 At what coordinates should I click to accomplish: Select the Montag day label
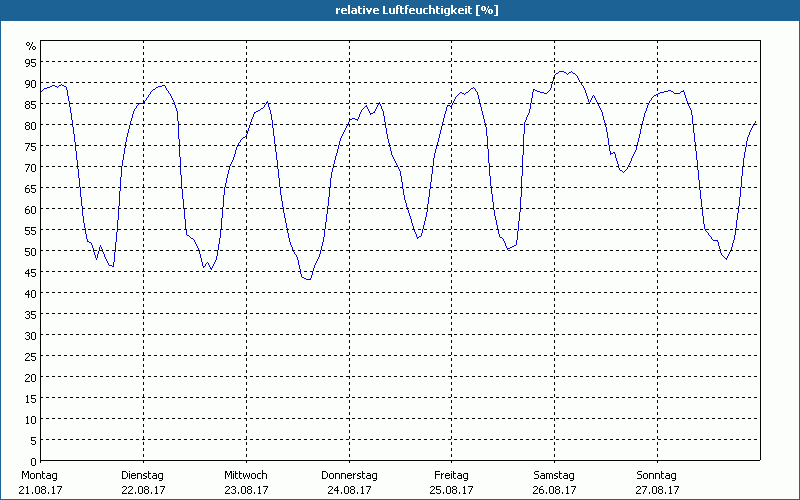click(x=39, y=476)
